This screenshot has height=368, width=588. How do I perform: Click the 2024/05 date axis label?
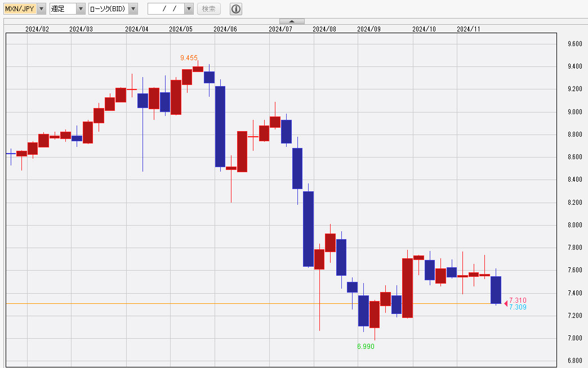tap(180, 29)
